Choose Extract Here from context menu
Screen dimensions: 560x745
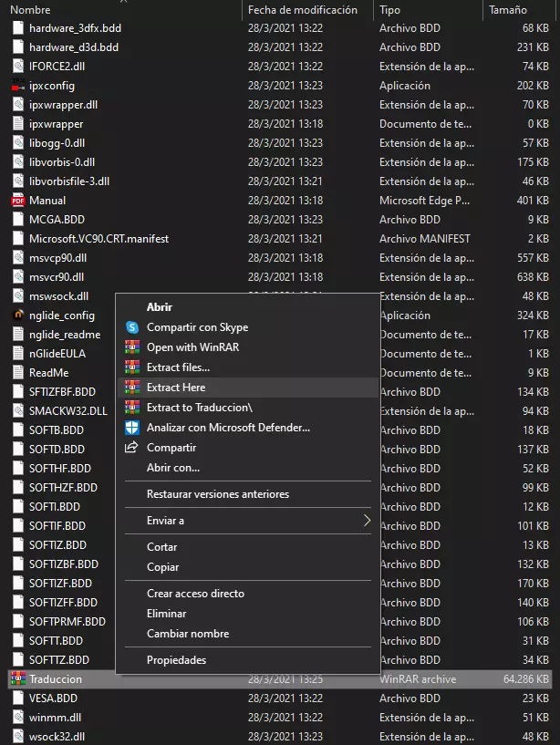click(176, 388)
